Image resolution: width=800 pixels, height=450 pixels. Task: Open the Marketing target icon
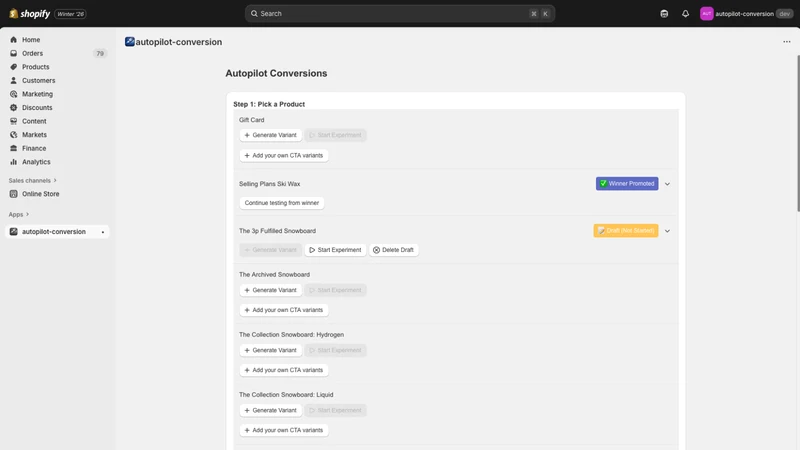pos(14,94)
